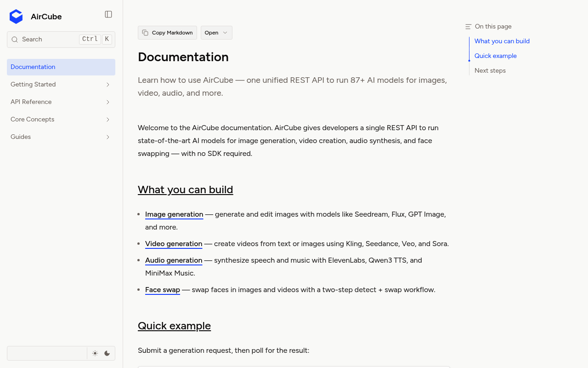
Task: Click the search magnifier icon
Action: point(15,40)
